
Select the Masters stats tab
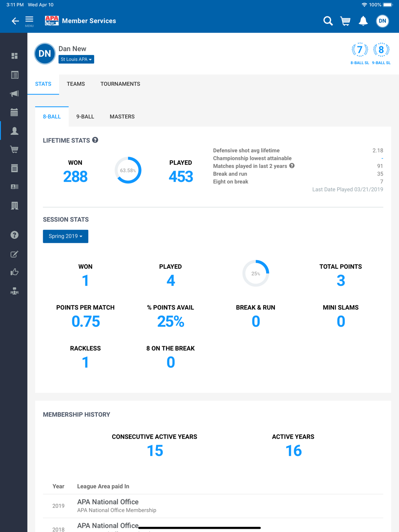tap(122, 117)
